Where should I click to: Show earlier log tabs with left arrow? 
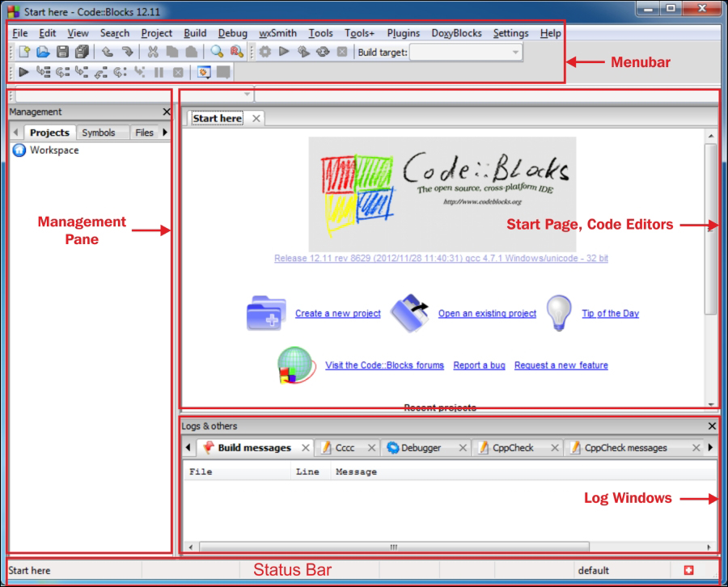tap(188, 447)
